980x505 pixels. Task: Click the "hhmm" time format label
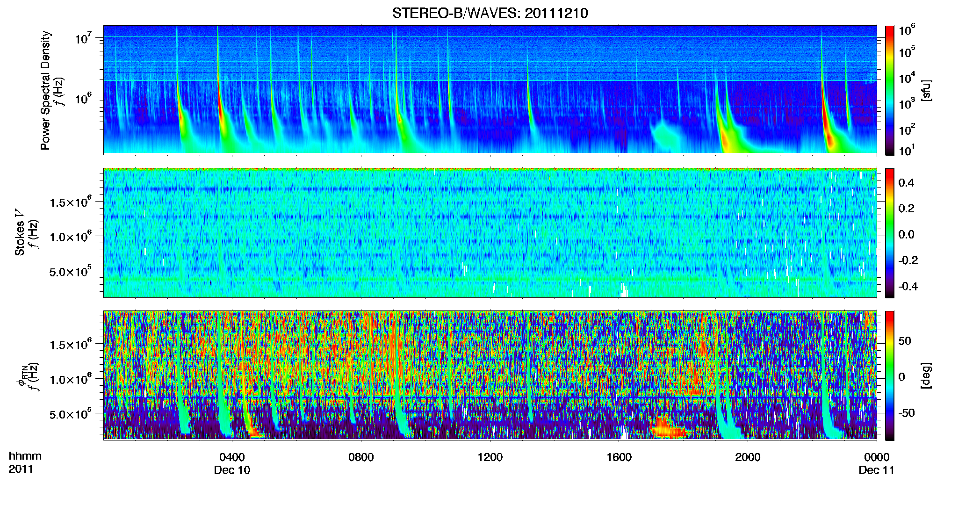pyautogui.click(x=25, y=456)
